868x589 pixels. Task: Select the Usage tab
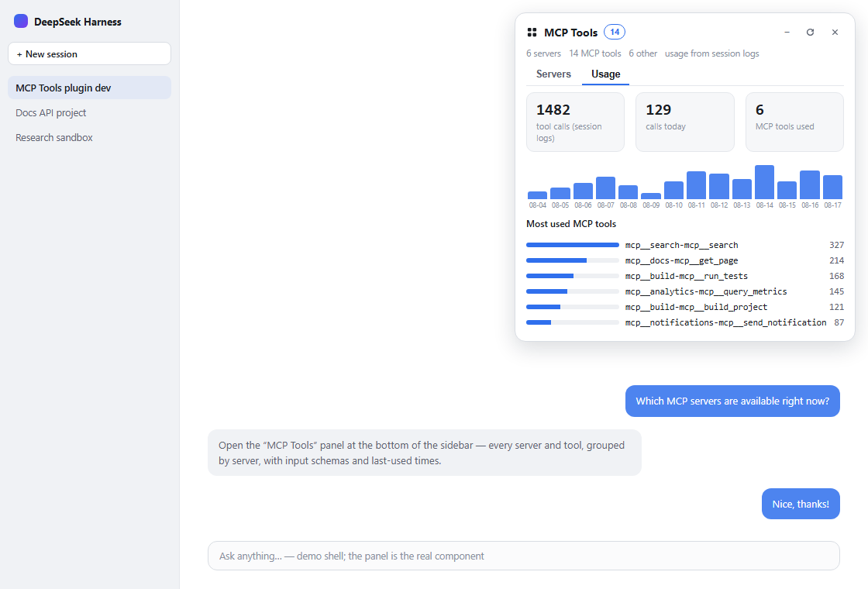[x=605, y=74]
